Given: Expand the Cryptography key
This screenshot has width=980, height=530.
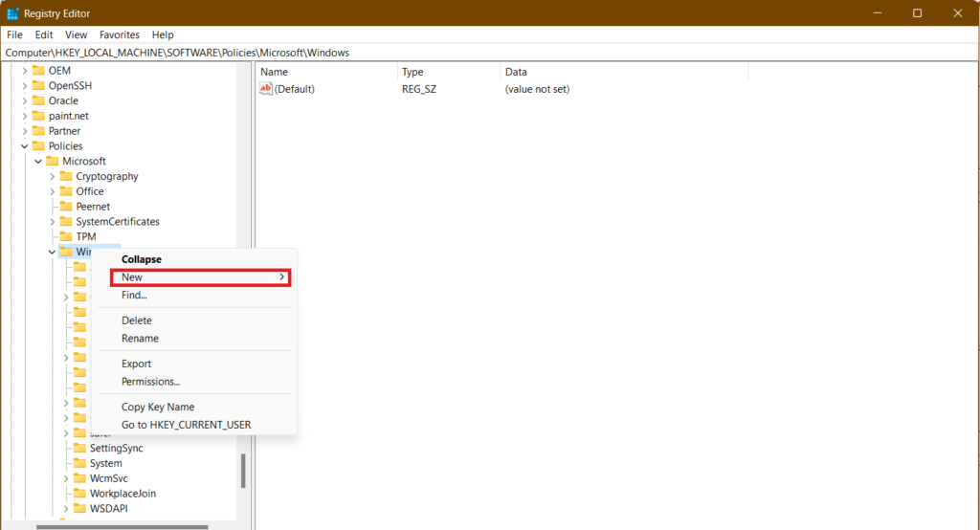Looking at the screenshot, I should click(53, 176).
